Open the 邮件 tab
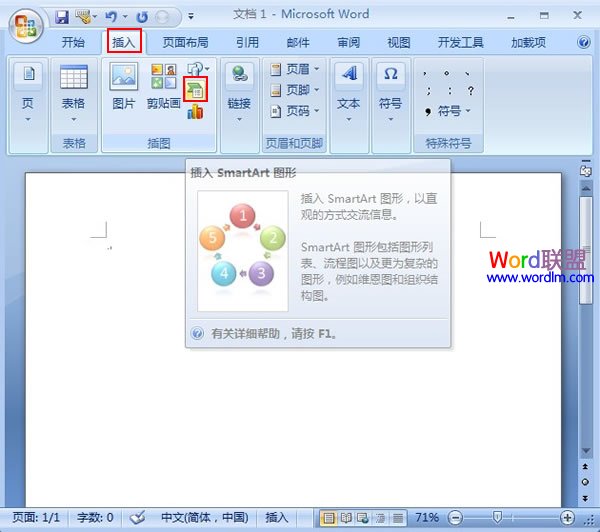 (298, 42)
